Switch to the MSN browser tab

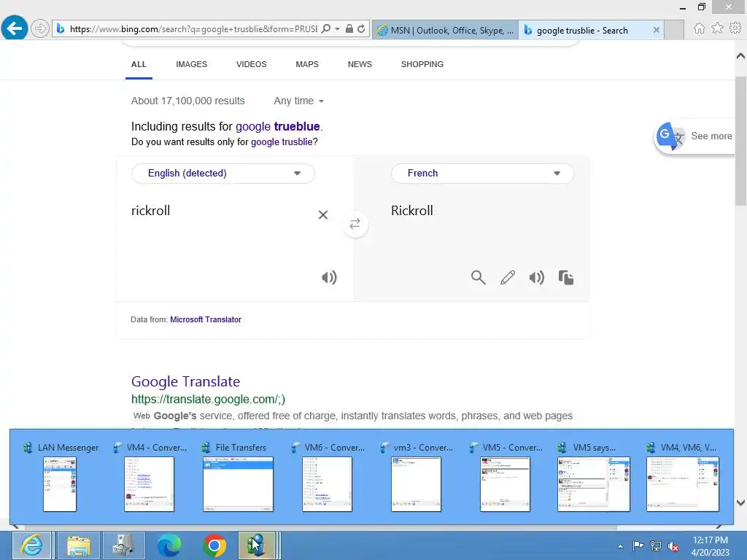[x=445, y=30]
